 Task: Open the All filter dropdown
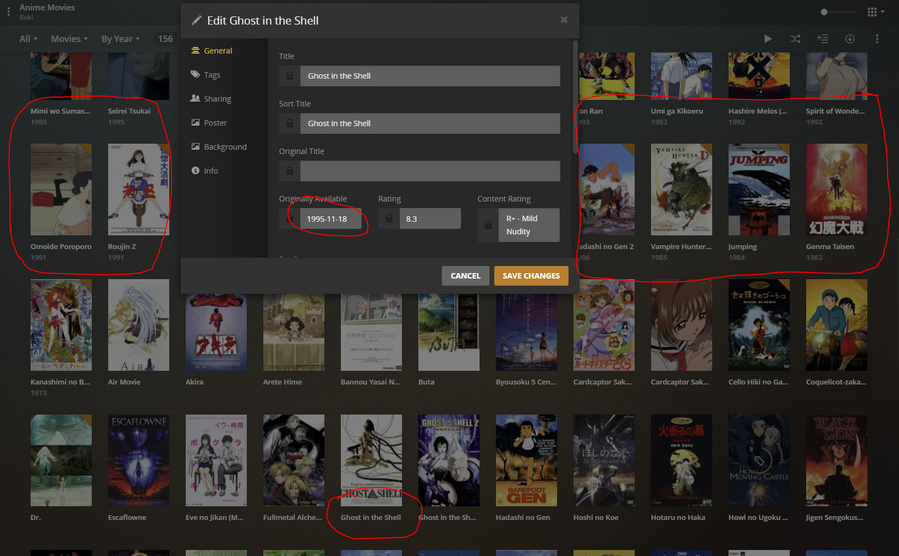coord(28,38)
